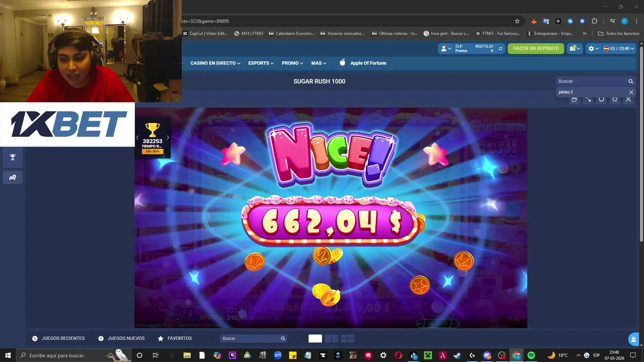This screenshot has height=362, width=644.
Task: Open the tournament trophy widget 382253
Action: pos(152,138)
